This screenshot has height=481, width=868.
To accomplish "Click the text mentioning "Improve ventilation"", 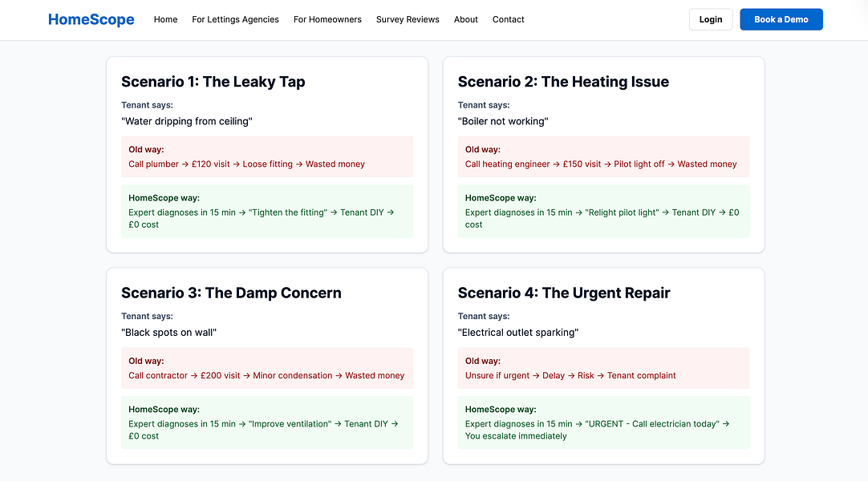I will click(263, 430).
